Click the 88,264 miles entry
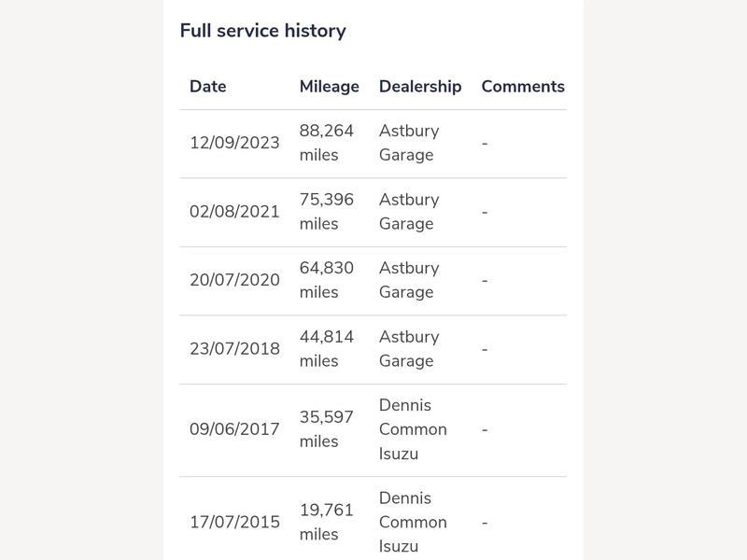The width and height of the screenshot is (747, 560). 326,143
